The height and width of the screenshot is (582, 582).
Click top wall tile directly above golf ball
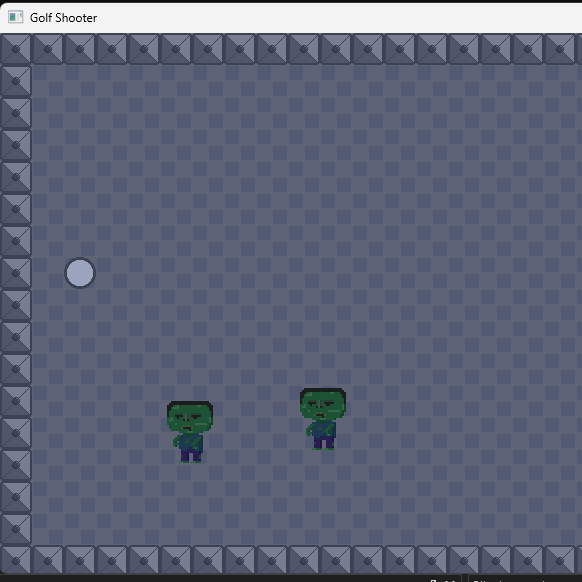(80, 49)
